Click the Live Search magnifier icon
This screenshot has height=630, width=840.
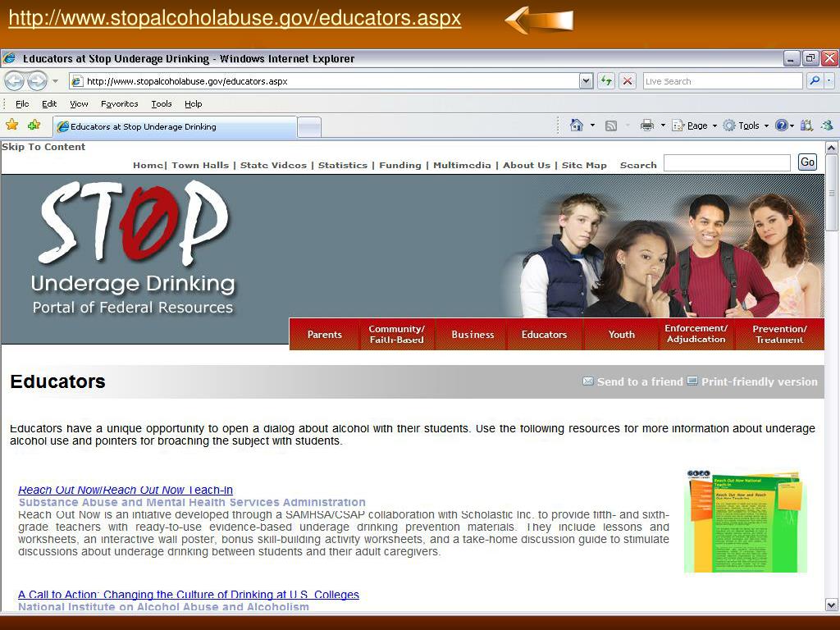815,81
